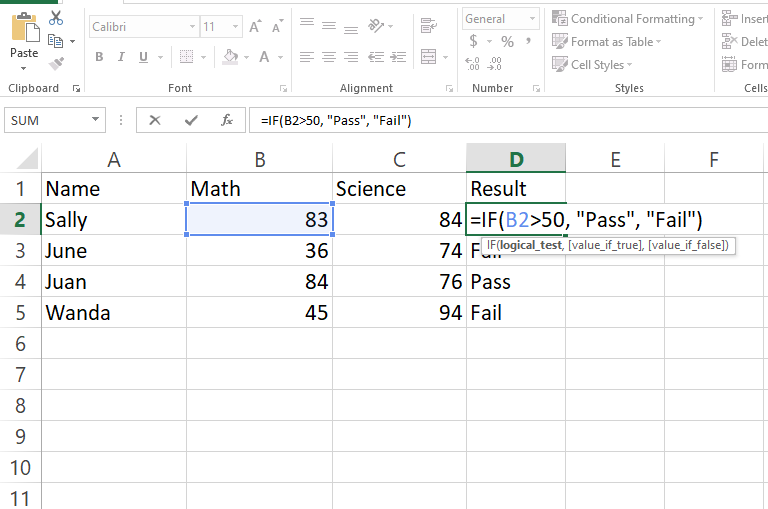
Task: Click Decrease Indent icon
Action: 376,57
